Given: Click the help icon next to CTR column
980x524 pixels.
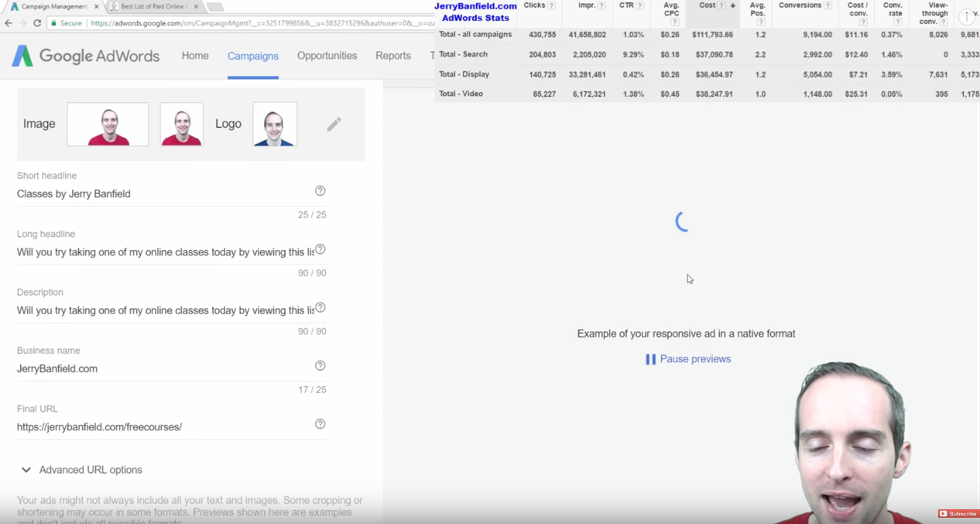Looking at the screenshot, I should tap(640, 6).
